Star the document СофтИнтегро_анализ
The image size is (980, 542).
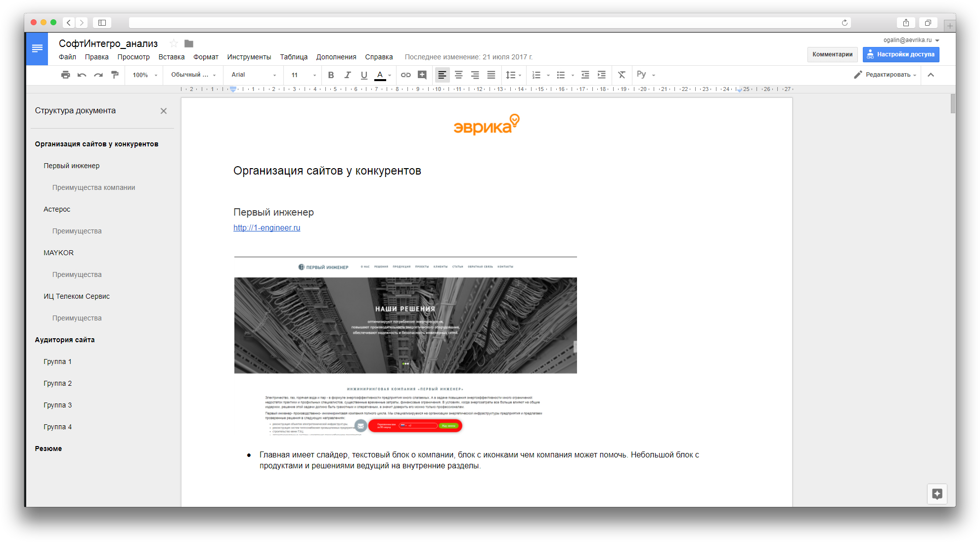click(x=174, y=44)
